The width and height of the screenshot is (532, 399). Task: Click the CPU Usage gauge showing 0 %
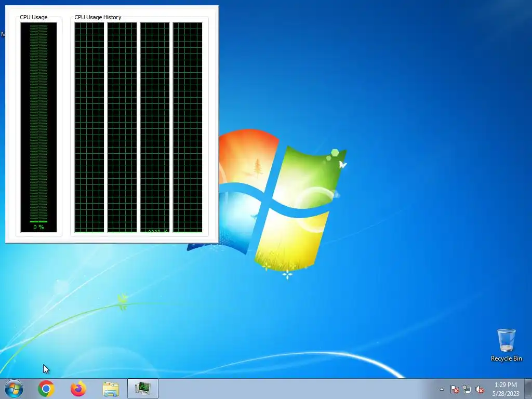[38, 127]
